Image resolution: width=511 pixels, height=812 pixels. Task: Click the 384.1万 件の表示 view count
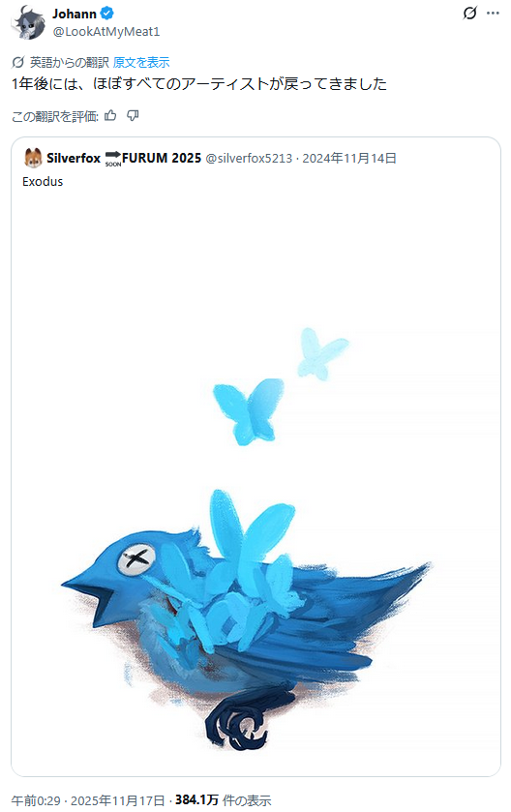pyautogui.click(x=224, y=800)
